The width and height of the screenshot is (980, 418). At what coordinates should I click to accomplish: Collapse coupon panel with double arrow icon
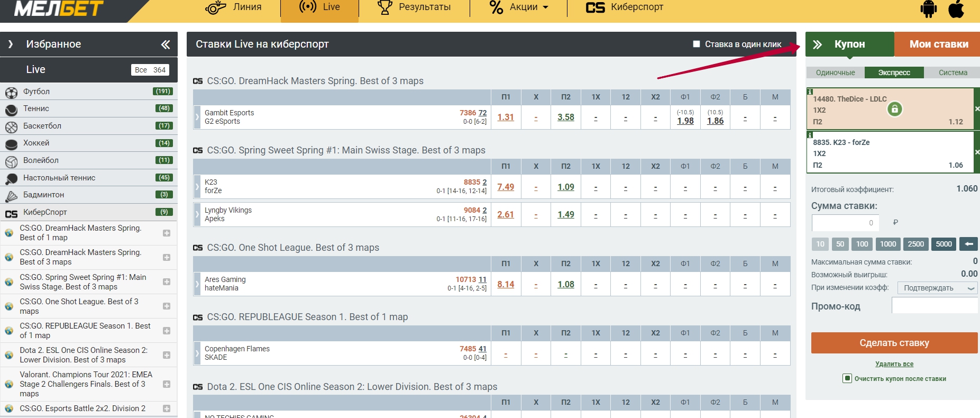818,44
